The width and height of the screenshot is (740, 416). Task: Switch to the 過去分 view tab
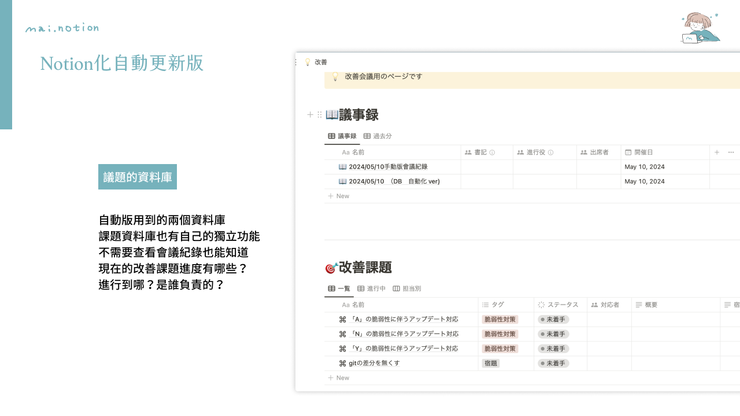point(378,136)
